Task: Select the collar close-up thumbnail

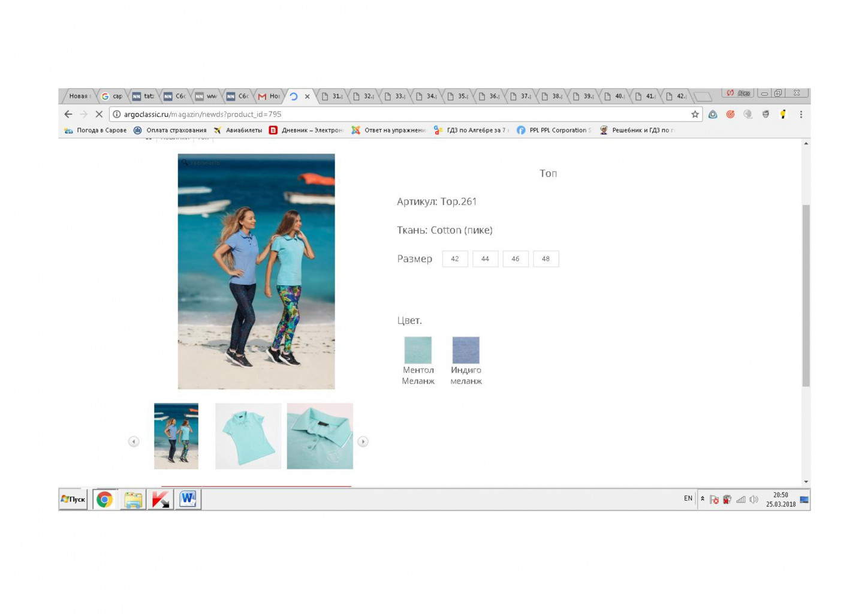Action: (x=320, y=436)
